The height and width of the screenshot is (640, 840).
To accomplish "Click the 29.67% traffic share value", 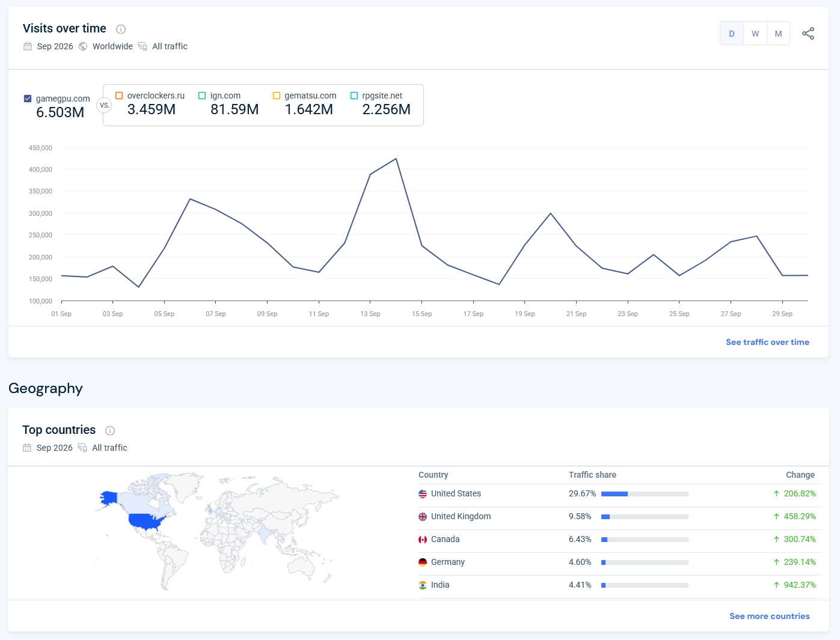I will 583,493.
